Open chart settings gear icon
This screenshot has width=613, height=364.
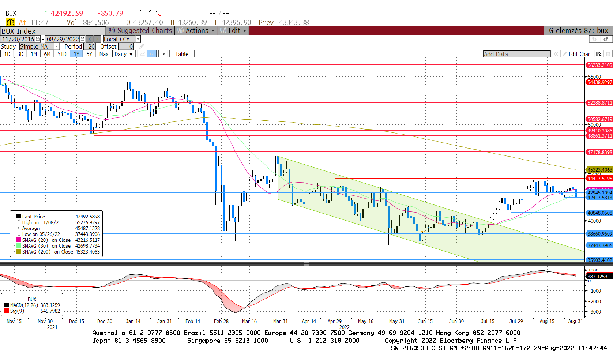tap(608, 54)
